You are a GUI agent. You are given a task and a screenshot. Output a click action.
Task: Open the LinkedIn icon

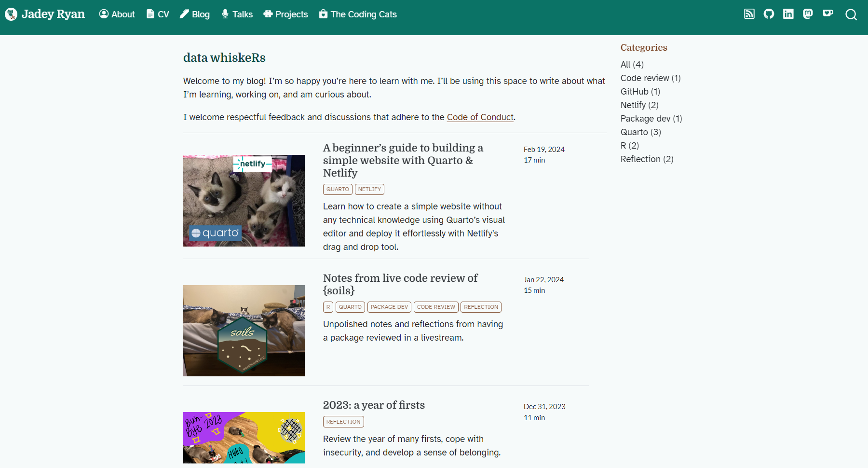click(x=788, y=14)
